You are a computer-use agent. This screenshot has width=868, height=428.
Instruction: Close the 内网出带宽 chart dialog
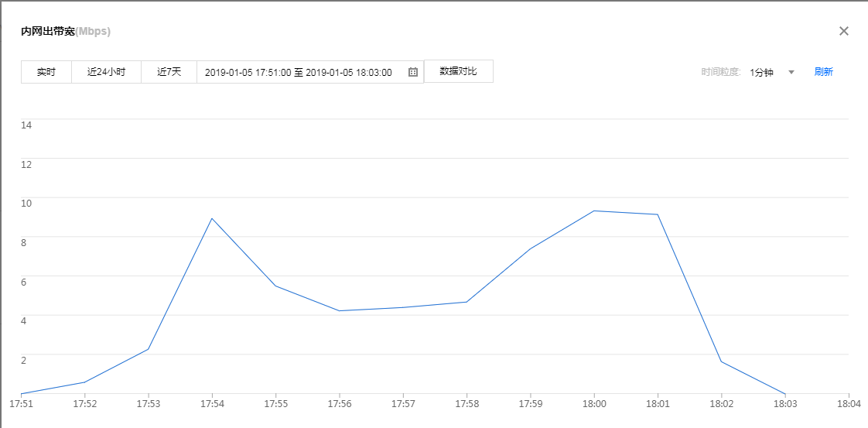pos(844,31)
